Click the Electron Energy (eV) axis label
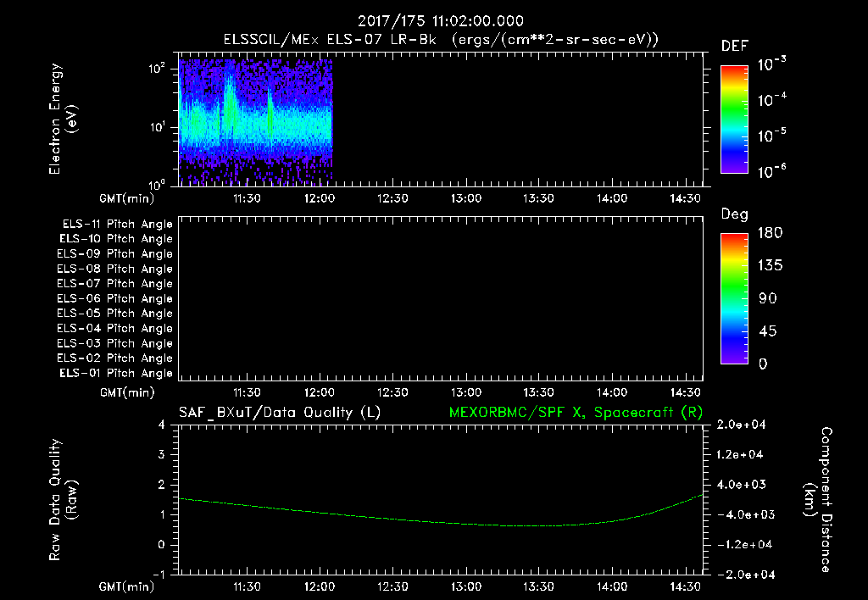Screen dimensions: 868x600 coord(63,119)
